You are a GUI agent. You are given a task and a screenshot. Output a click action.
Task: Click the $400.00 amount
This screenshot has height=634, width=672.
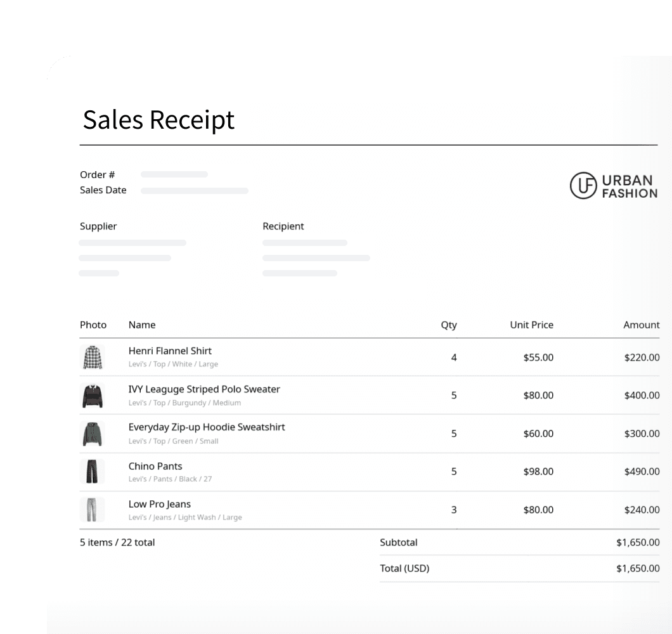(x=642, y=395)
